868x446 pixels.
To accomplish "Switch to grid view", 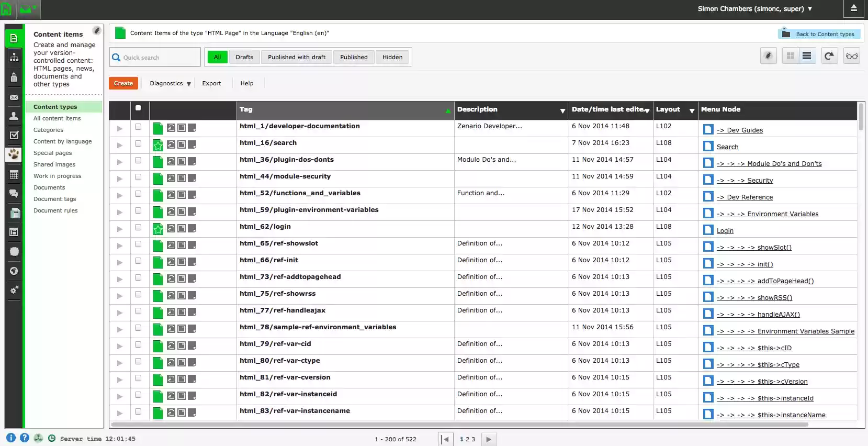I will click(790, 56).
